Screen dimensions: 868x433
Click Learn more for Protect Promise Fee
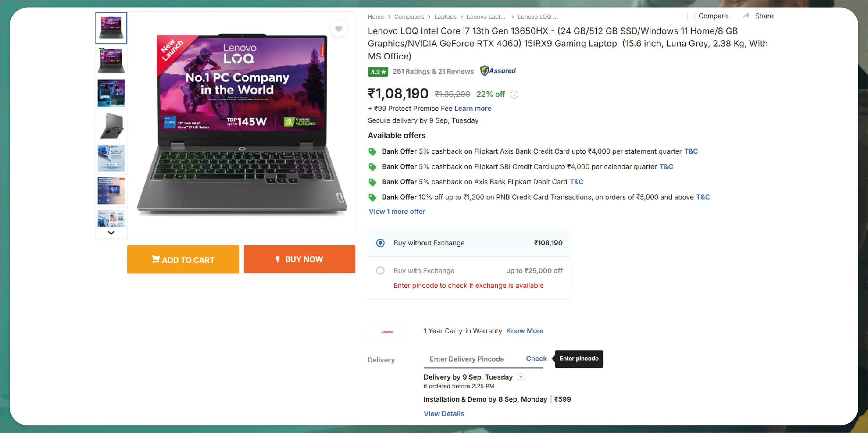tap(472, 109)
